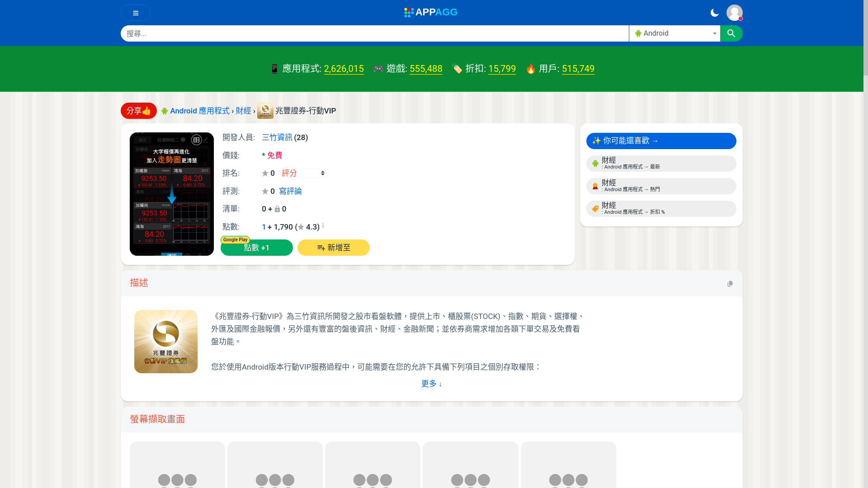The height and width of the screenshot is (488, 868).
Task: Click the red 分享 share button
Action: [139, 111]
